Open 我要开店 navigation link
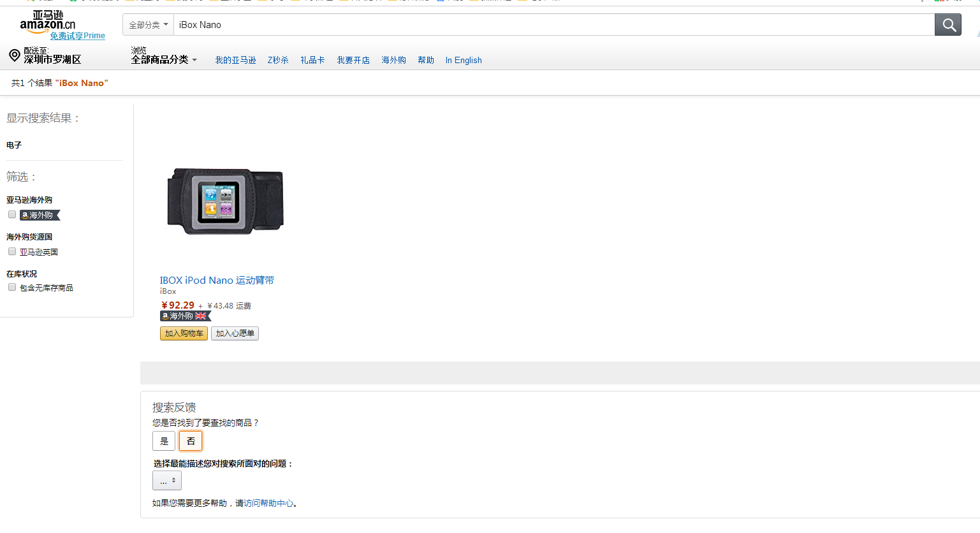Screen dimensions: 980x533 tap(353, 60)
